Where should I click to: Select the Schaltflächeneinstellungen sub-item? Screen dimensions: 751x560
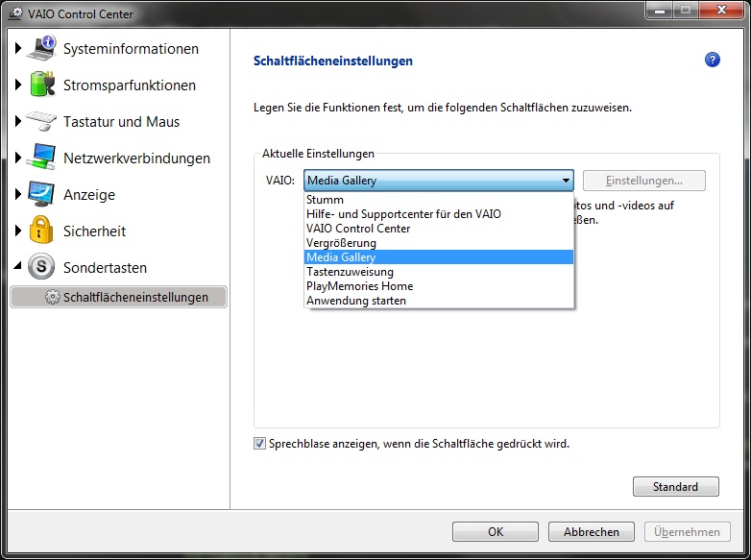tap(118, 297)
